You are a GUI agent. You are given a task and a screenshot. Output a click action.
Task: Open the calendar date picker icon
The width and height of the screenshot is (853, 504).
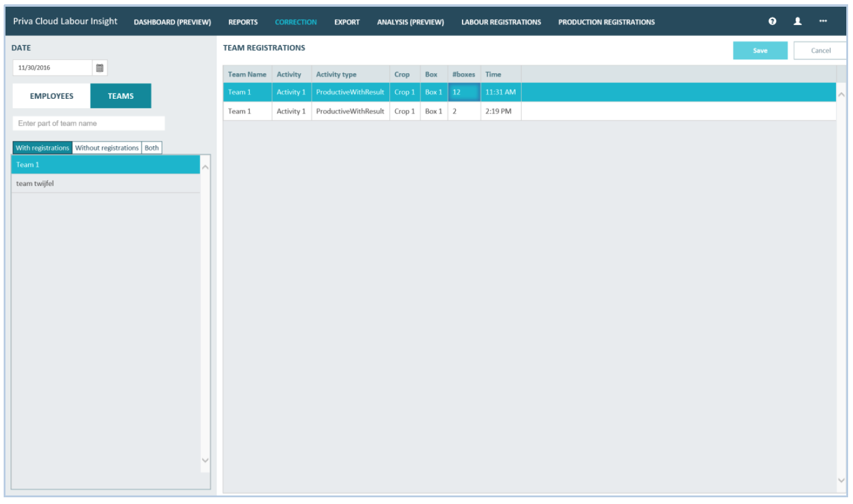point(100,68)
